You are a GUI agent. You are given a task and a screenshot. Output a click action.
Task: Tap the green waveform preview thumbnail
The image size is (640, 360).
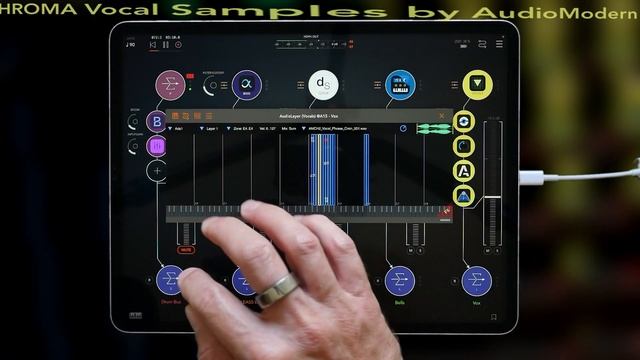(x=434, y=129)
